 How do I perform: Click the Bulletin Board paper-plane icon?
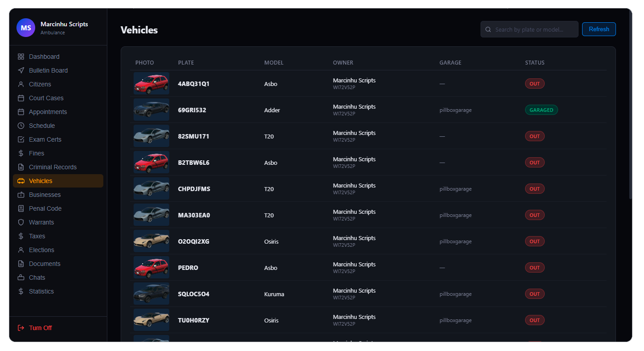coord(21,70)
